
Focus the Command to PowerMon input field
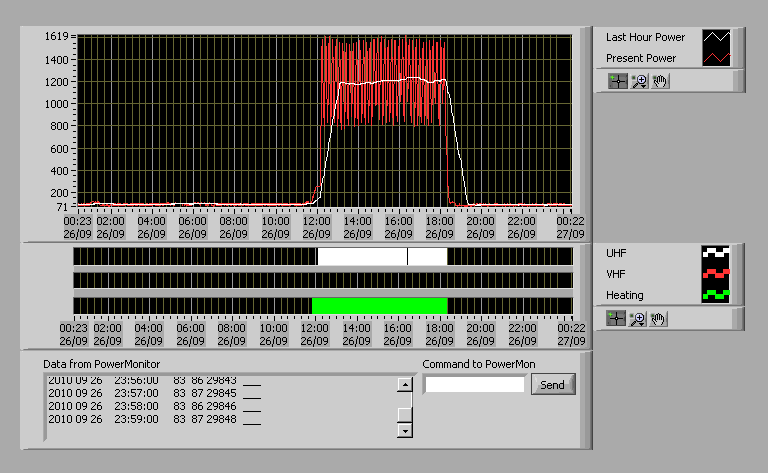[x=474, y=384]
